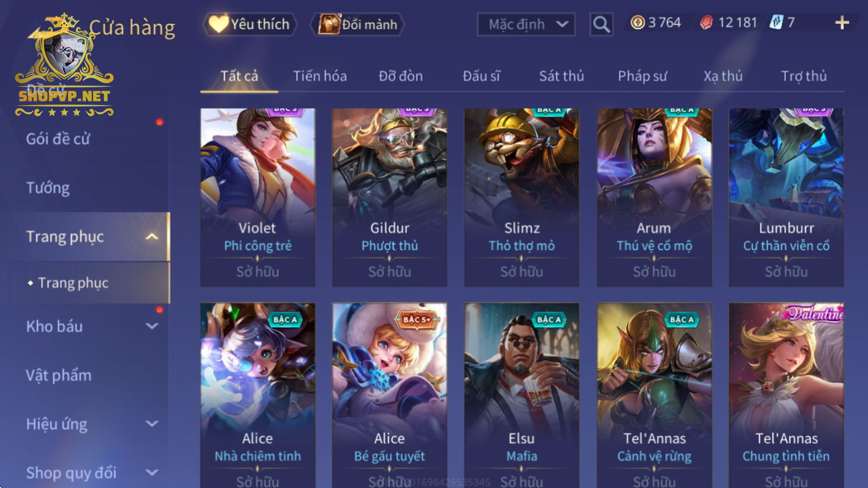Open the Đổi mảnh chest icon
The width and height of the screenshot is (868, 488).
pyautogui.click(x=330, y=24)
